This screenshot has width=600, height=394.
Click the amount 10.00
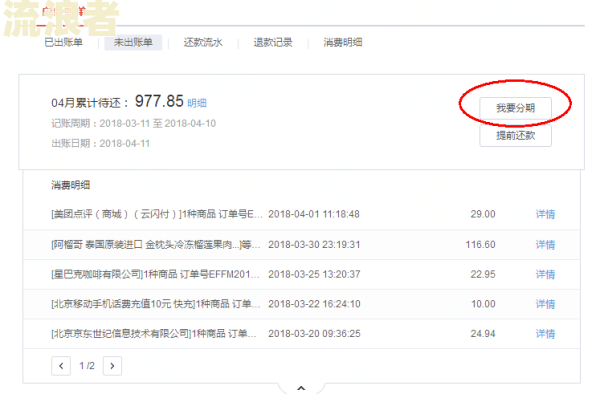[x=483, y=304]
